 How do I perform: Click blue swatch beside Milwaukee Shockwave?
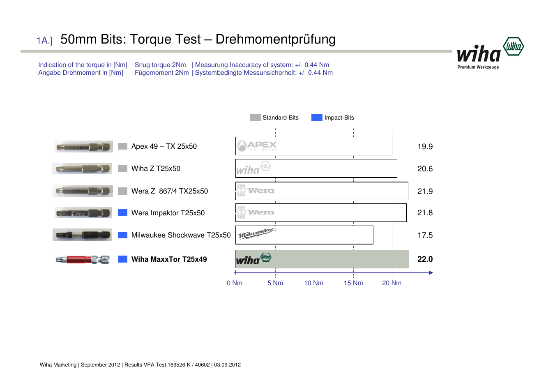pyautogui.click(x=122, y=235)
